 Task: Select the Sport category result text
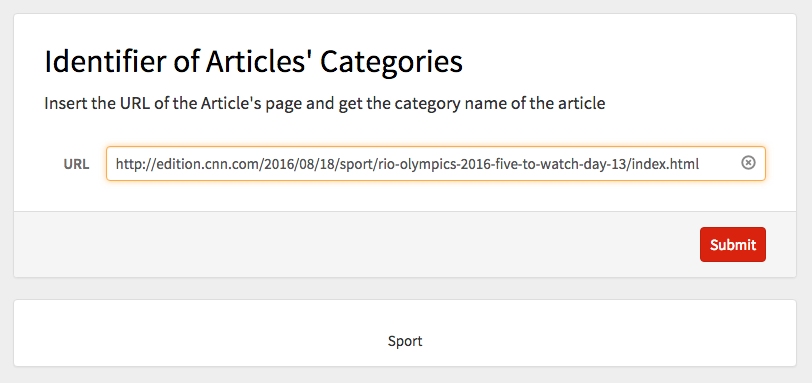pyautogui.click(x=405, y=341)
